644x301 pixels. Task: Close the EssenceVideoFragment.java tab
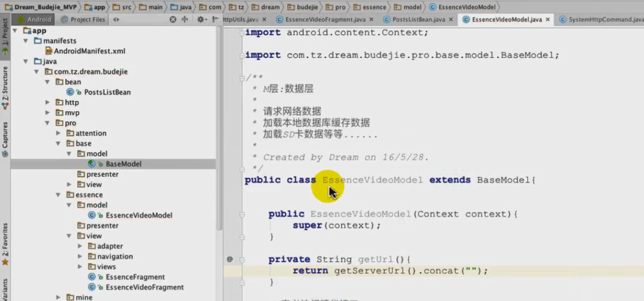tap(371, 19)
